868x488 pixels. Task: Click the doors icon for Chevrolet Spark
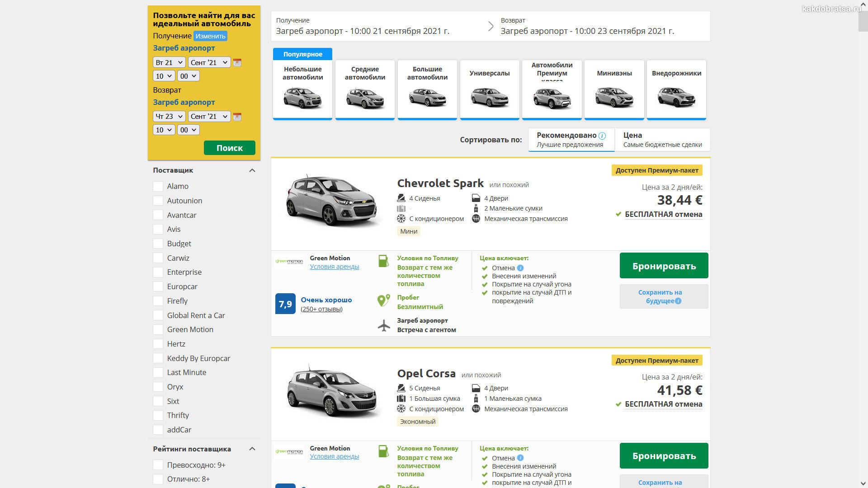pyautogui.click(x=476, y=198)
